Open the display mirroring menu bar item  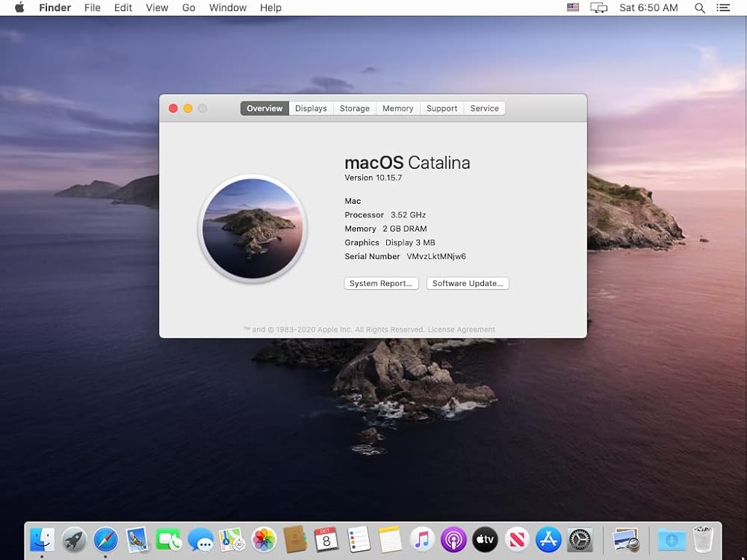pyautogui.click(x=598, y=7)
